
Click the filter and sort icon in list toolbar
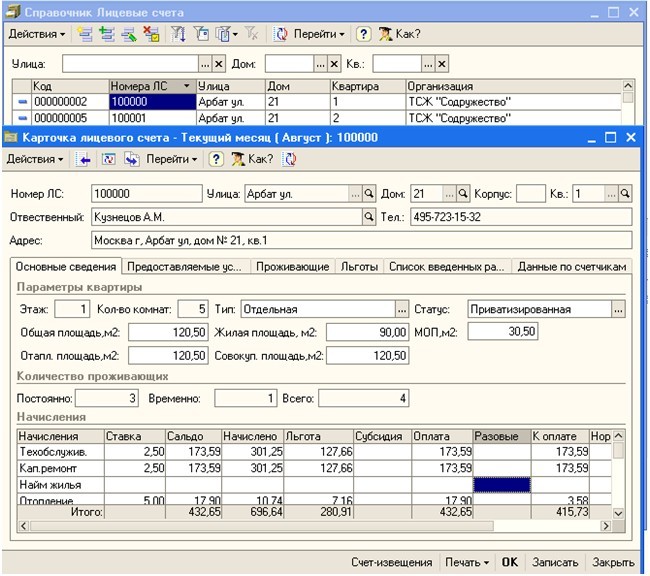(x=179, y=34)
